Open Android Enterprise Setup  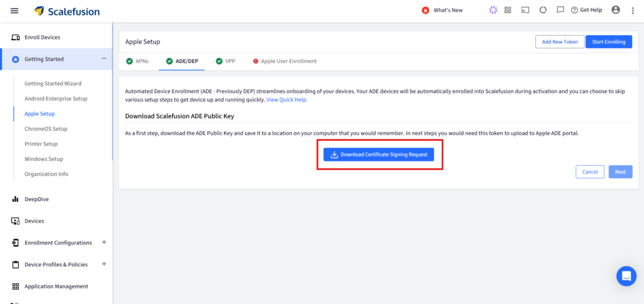[x=56, y=99]
